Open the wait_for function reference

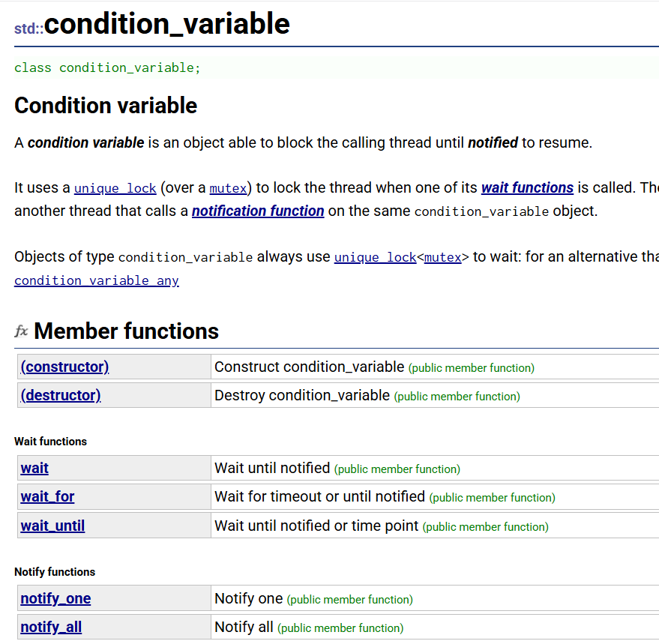(x=47, y=497)
